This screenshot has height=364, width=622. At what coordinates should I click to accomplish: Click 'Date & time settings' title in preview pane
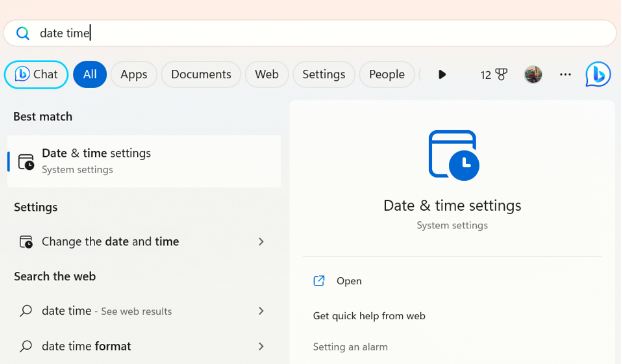(x=452, y=206)
